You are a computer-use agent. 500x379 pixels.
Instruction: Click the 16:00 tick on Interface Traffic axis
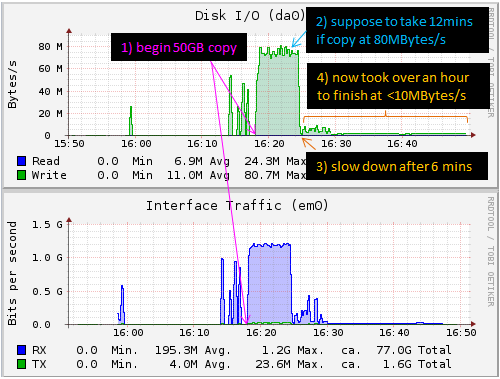128,333
